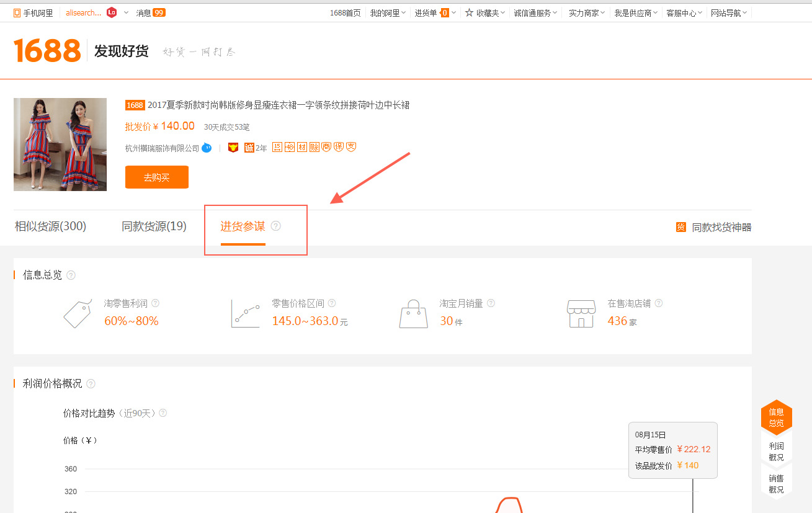Click the 发现好货 heading
Screen dimensions: 812x513
click(122, 51)
